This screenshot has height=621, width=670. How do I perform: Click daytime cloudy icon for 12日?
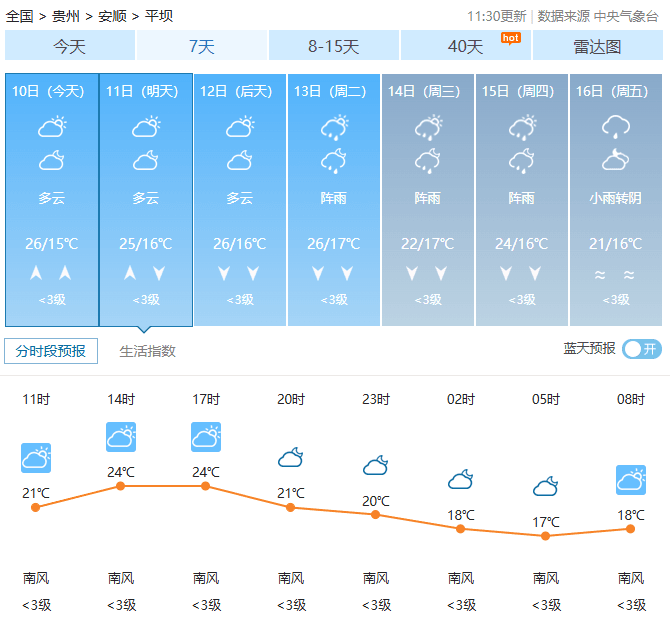click(240, 127)
